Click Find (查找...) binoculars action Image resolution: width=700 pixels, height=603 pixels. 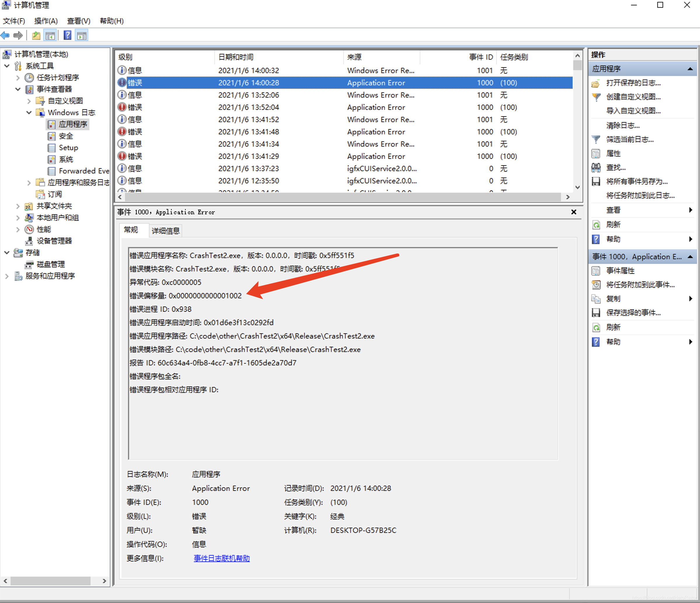616,168
